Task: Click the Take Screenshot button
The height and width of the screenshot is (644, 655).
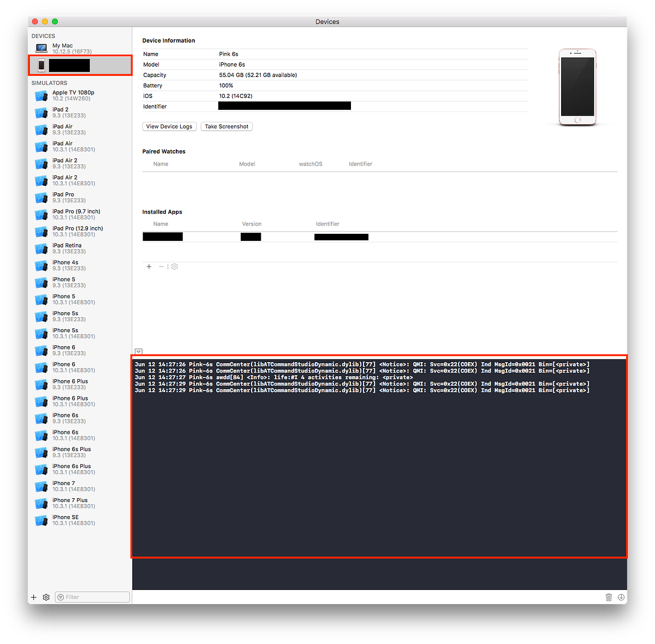Action: pyautogui.click(x=226, y=126)
